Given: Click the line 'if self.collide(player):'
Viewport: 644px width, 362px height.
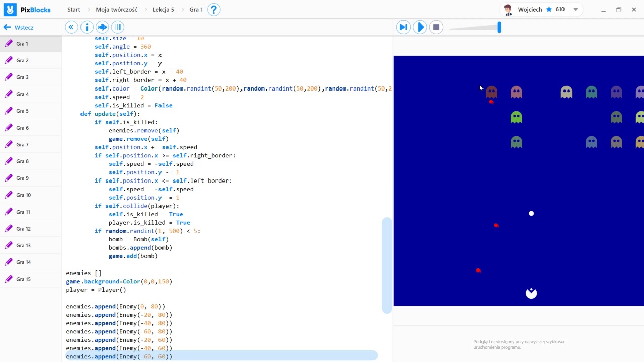Looking at the screenshot, I should 137,206.
